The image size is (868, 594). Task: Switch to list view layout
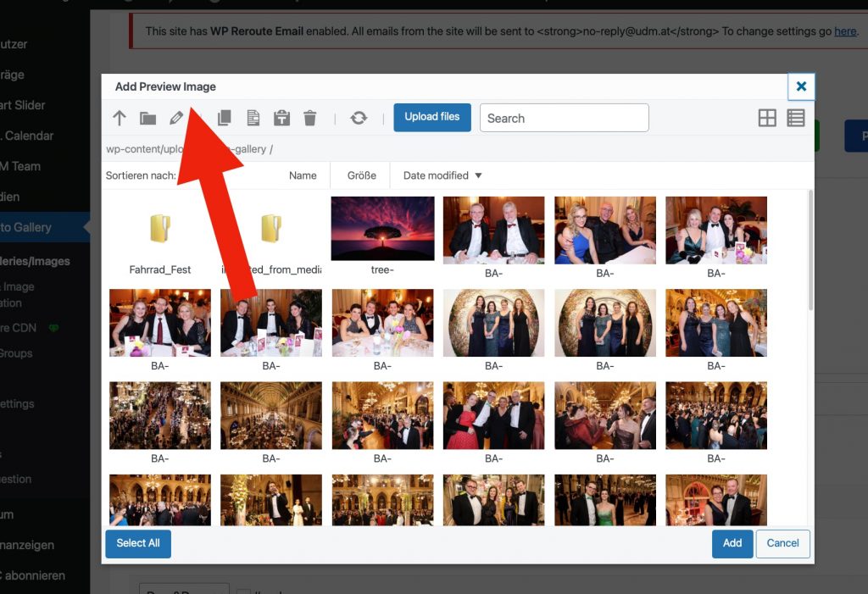click(795, 119)
